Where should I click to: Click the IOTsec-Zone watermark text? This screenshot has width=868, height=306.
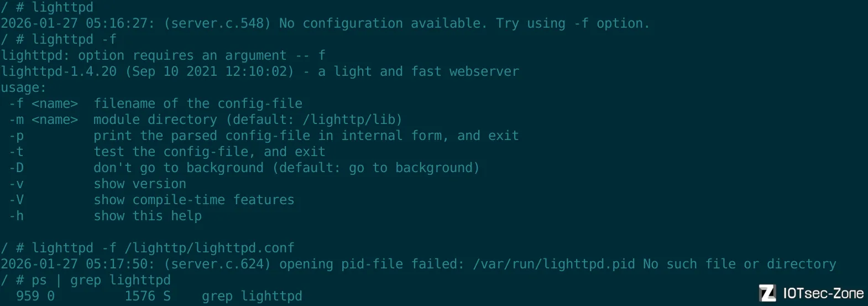click(x=823, y=293)
